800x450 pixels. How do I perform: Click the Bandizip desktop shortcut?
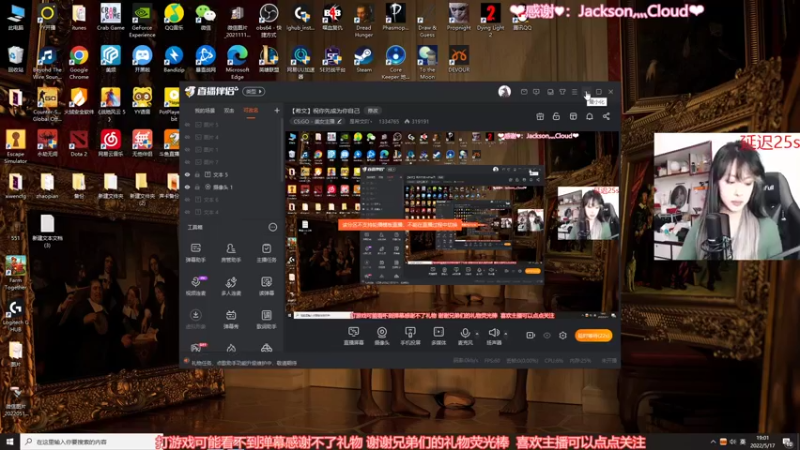tap(173, 59)
